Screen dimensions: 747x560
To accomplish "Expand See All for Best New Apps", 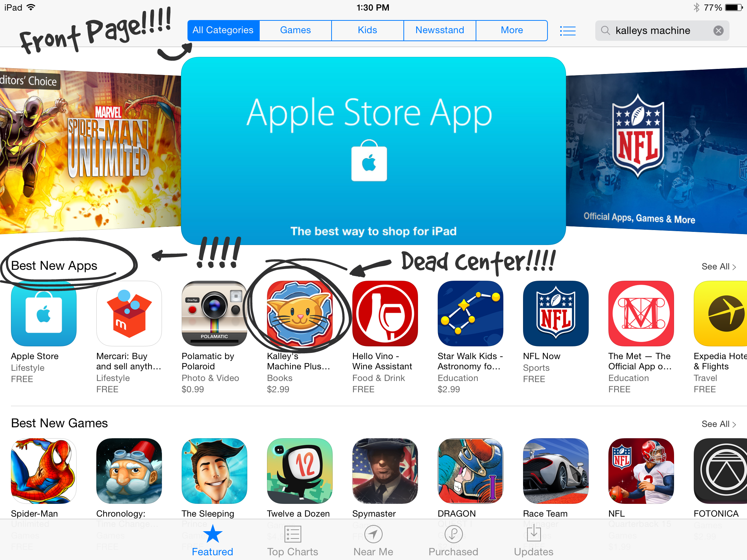I will coord(719,267).
